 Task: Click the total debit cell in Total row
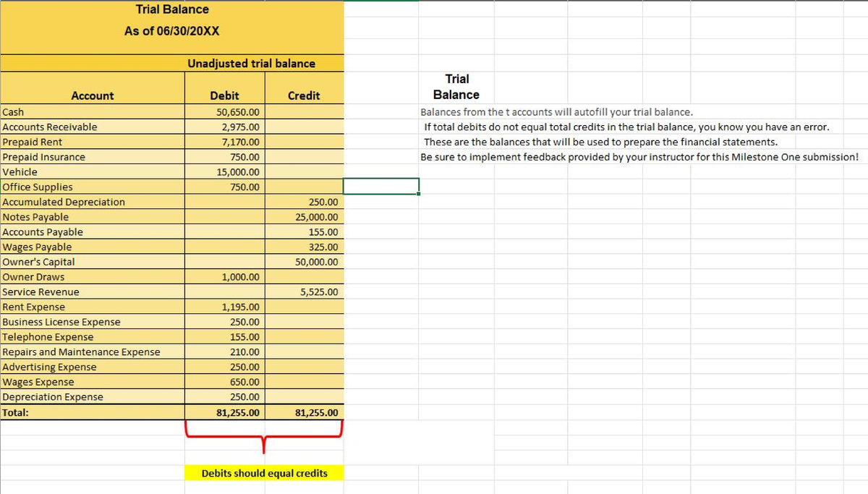coord(238,413)
